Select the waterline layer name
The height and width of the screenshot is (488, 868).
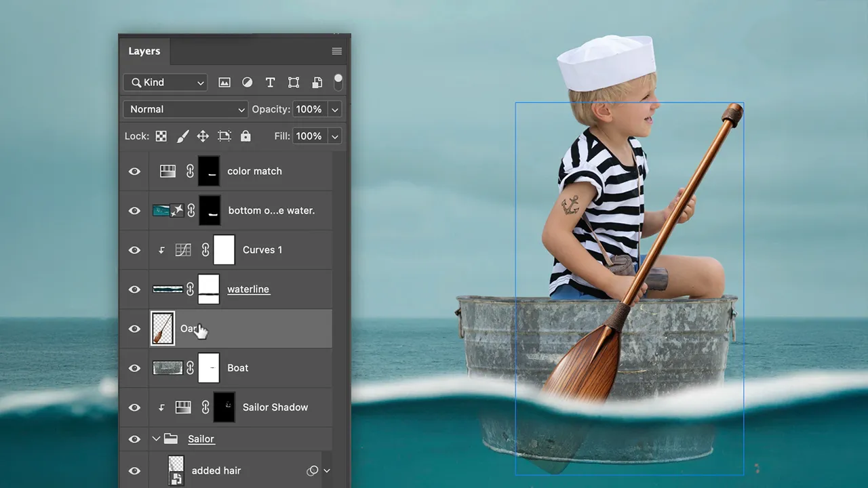(248, 289)
